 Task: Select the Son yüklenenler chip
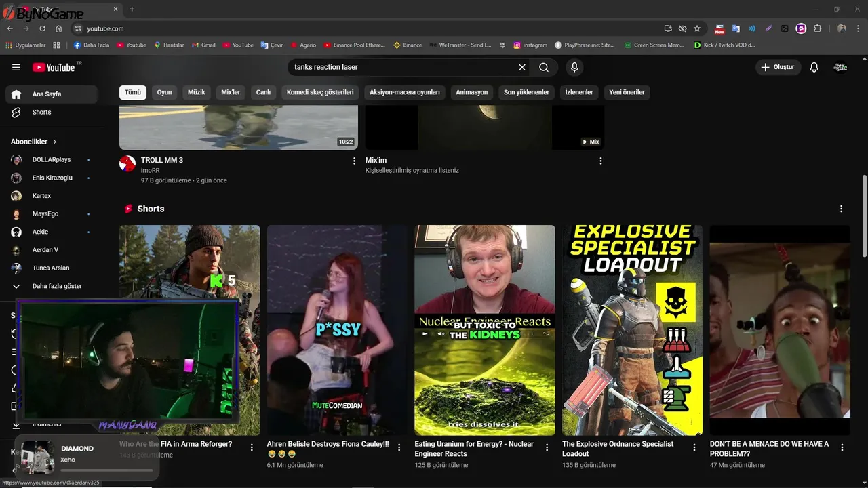pyautogui.click(x=526, y=92)
